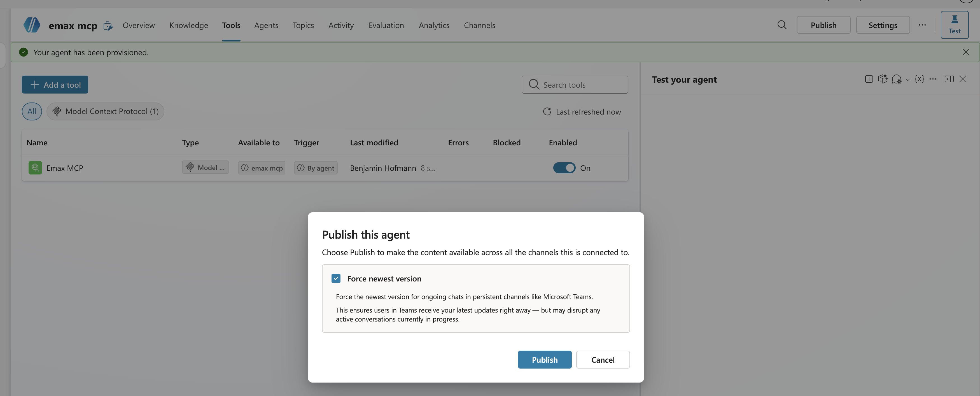Cancel the Publish this agent dialog
Screen dimensions: 980x396
[603, 360]
